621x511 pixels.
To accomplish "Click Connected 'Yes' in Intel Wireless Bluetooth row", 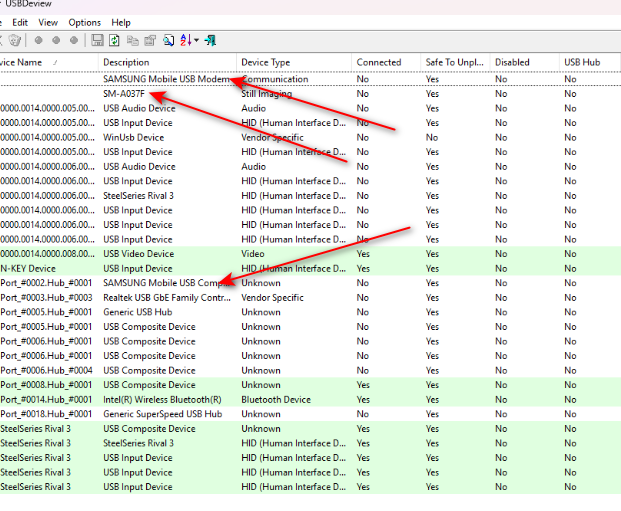I will [363, 400].
